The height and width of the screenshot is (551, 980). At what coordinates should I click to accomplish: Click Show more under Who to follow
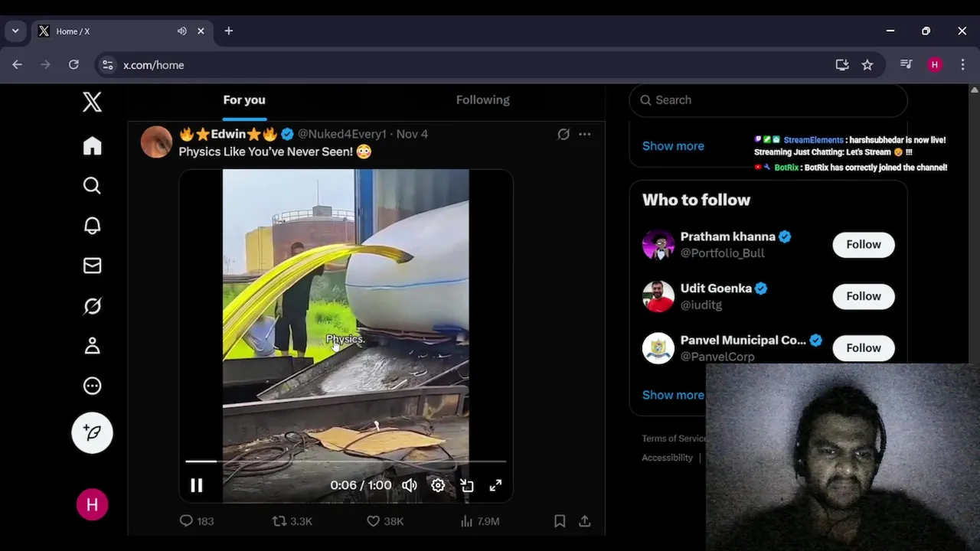[x=673, y=395]
